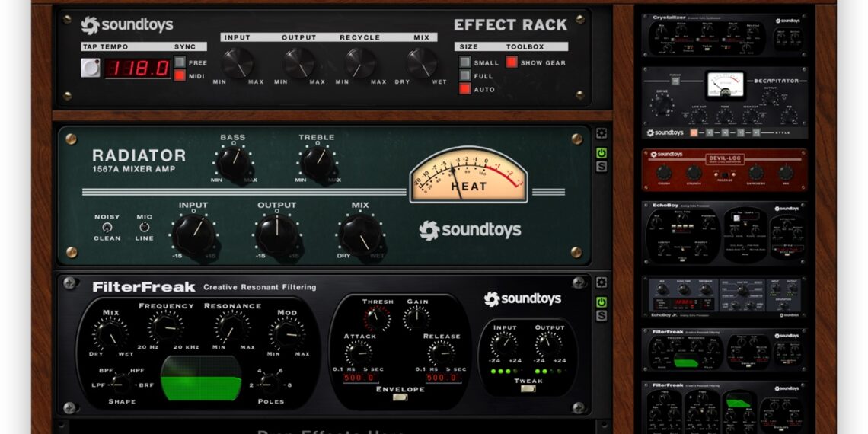The image size is (868, 434).
Task: Bypass FilterFreak with its green power button
Action: [x=602, y=302]
